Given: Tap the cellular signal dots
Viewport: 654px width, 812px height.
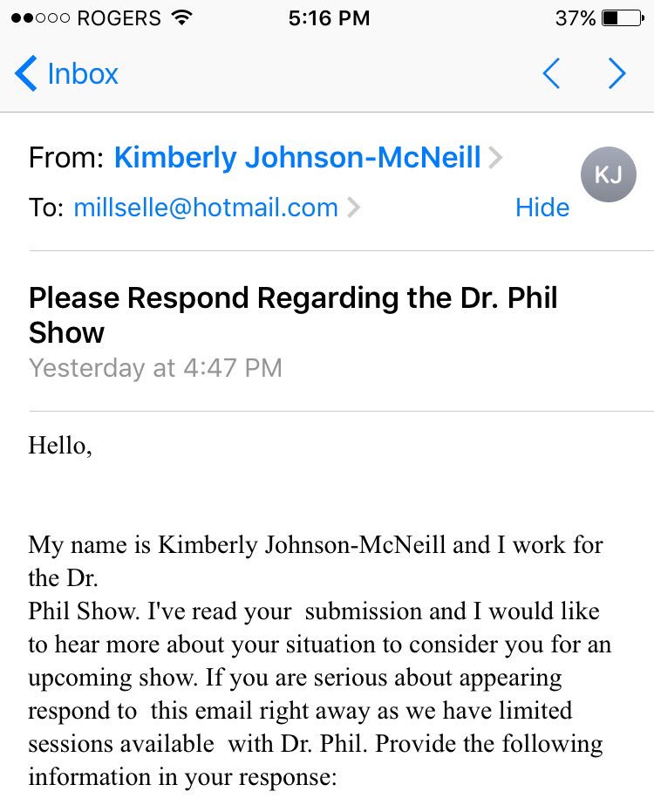Looking at the screenshot, I should pyautogui.click(x=40, y=18).
